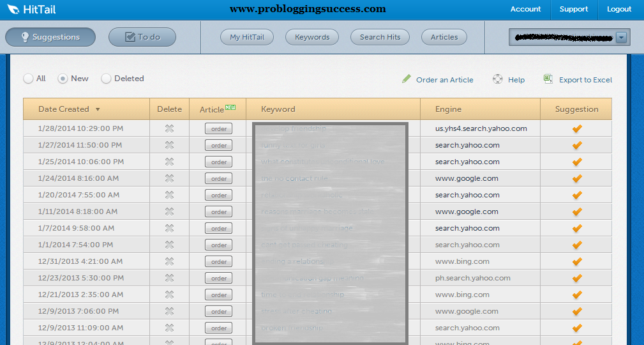This screenshot has width=644, height=345.
Task: Open the Suggestions tab
Action: (50, 37)
